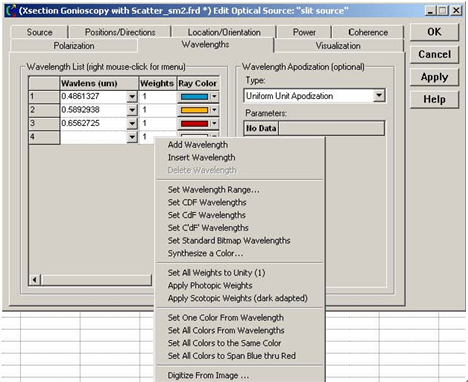468x382 pixels.
Task: Open wavelength dropdown for 0.4861327 row
Action: point(132,97)
